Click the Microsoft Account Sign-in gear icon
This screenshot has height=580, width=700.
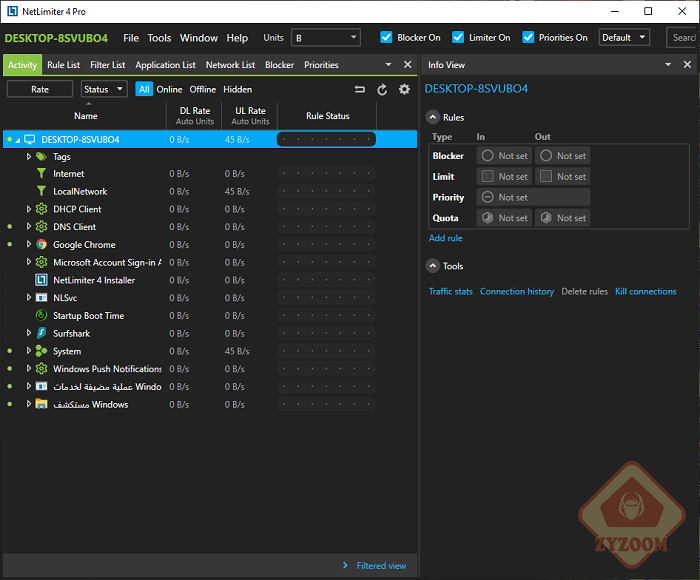coord(42,262)
